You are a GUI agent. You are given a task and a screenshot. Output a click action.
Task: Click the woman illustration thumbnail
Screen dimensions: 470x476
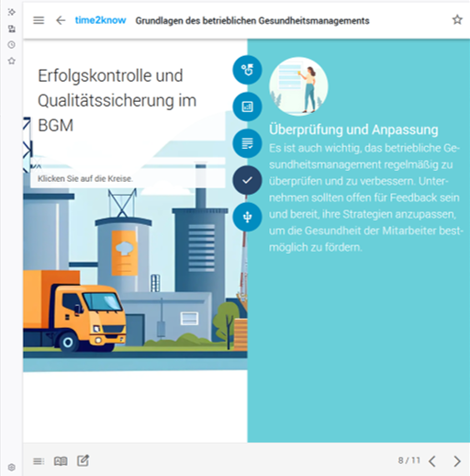298,86
